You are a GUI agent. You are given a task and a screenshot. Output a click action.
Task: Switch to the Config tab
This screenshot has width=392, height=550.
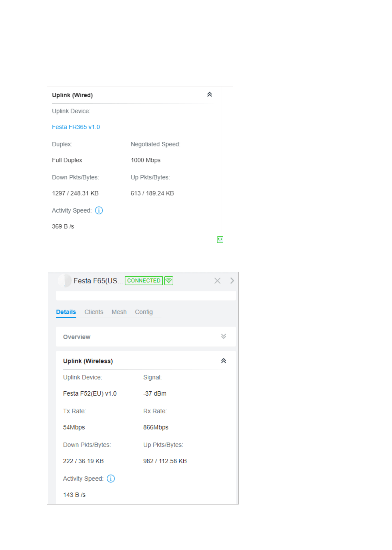pos(144,312)
